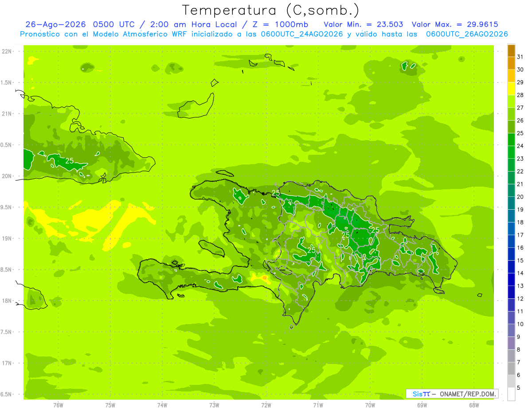The width and height of the screenshot is (532, 411).
Task: Pick the purple legend swatch between 8 and 9
Action: tap(511, 343)
